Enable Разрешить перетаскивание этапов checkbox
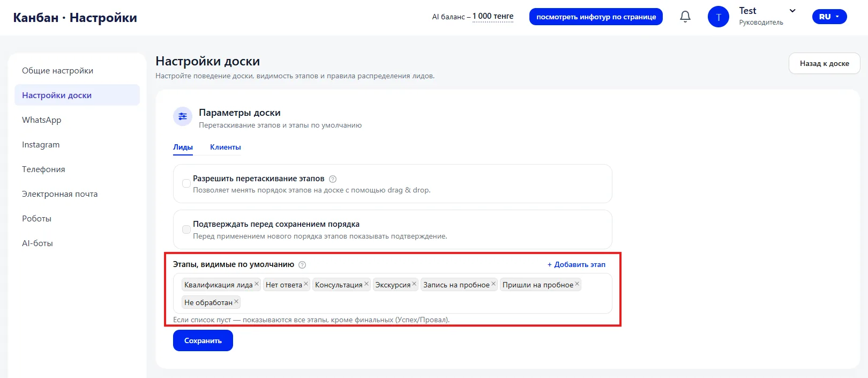868x378 pixels. tap(186, 183)
